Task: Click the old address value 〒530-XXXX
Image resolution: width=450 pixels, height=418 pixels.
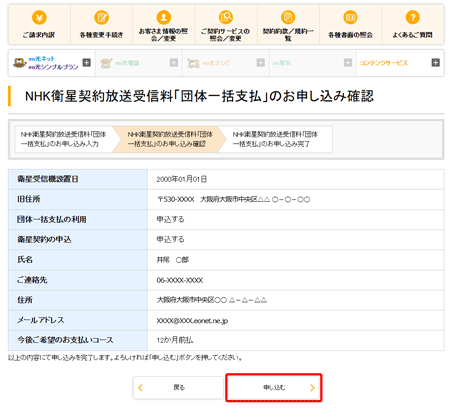Action: pos(233,199)
